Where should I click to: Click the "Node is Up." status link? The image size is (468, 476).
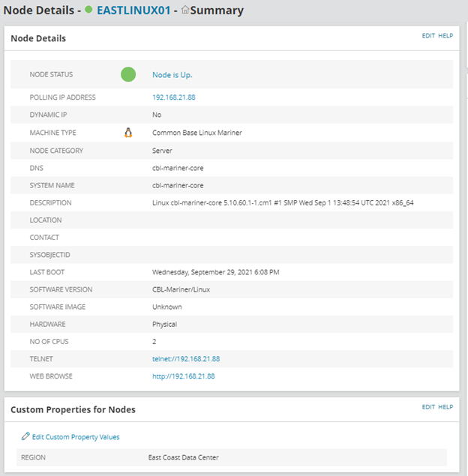point(172,75)
